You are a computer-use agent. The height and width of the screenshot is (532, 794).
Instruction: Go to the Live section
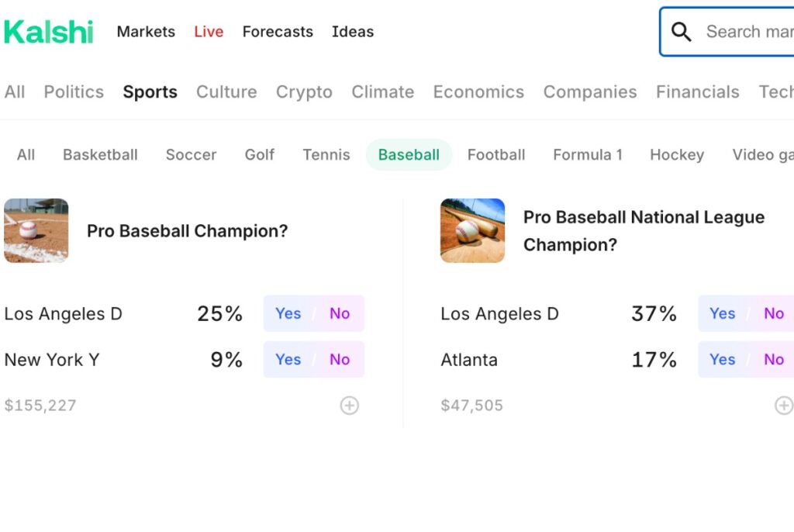(209, 32)
